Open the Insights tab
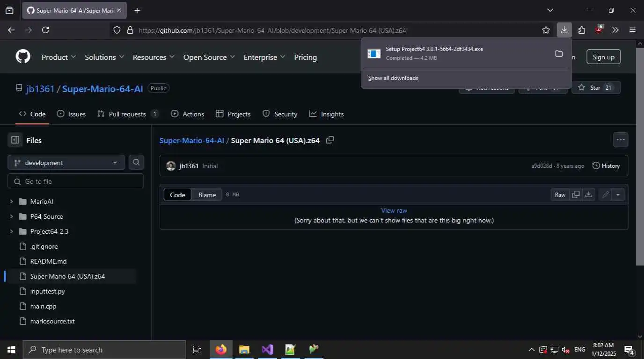 (x=327, y=114)
